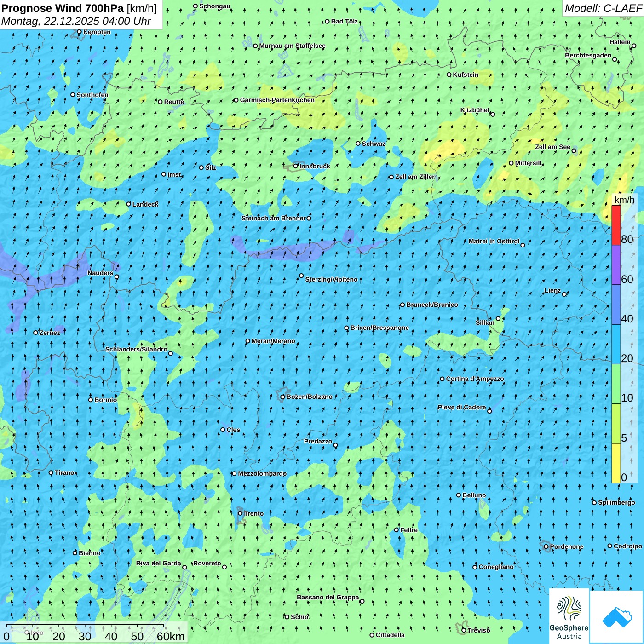The height and width of the screenshot is (644, 644).
Task: Select the 'Pieve di Cadore' label
Action: tap(462, 407)
